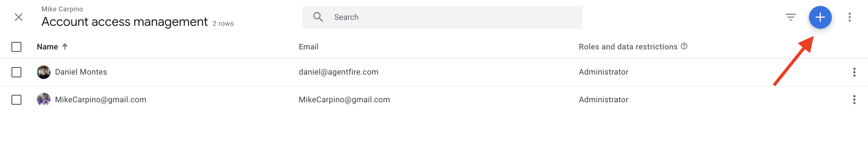Sort by the Name column header
The width and height of the screenshot is (868, 141).
pyautogui.click(x=47, y=47)
